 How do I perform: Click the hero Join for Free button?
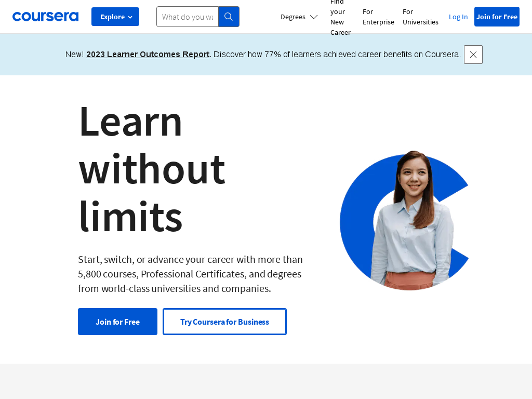pyautogui.click(x=118, y=322)
